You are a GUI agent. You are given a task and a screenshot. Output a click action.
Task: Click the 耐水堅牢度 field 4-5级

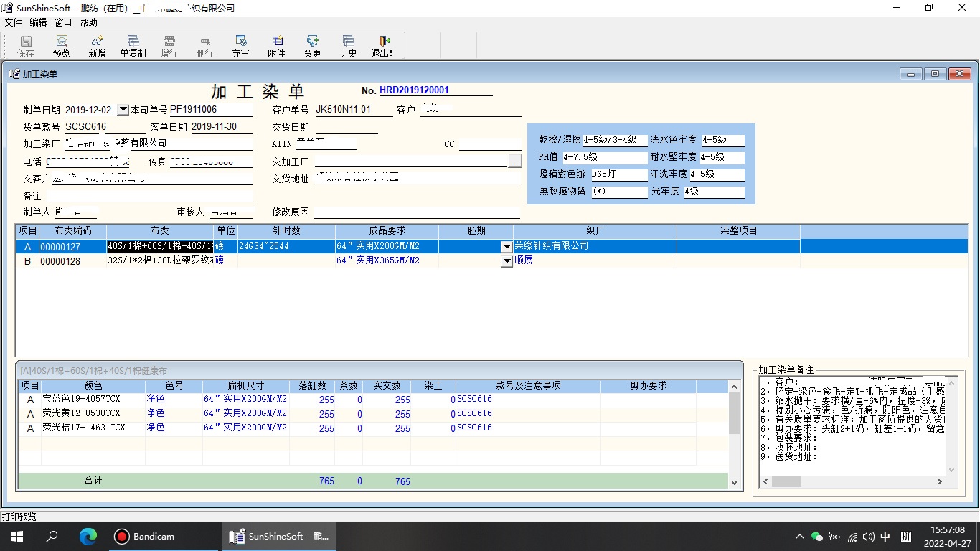[x=722, y=157]
